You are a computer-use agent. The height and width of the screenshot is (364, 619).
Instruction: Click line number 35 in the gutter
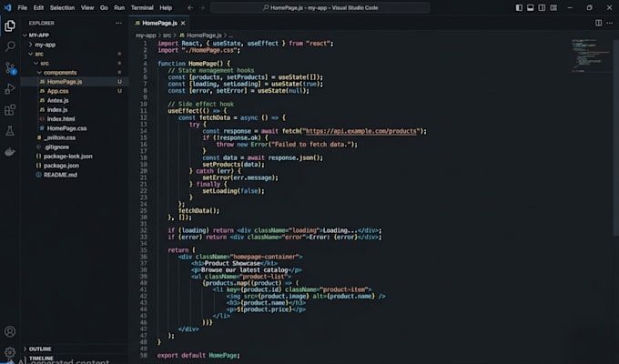tap(144, 250)
